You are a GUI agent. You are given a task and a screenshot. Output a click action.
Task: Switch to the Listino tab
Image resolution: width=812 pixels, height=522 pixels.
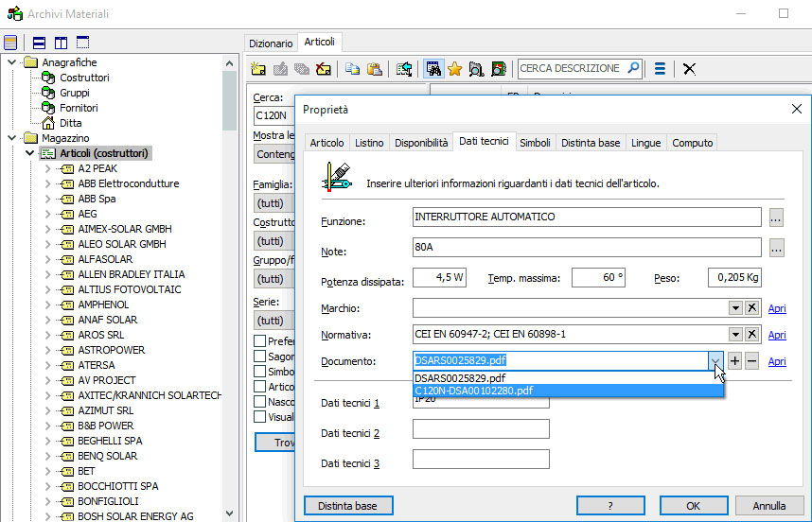[369, 143]
